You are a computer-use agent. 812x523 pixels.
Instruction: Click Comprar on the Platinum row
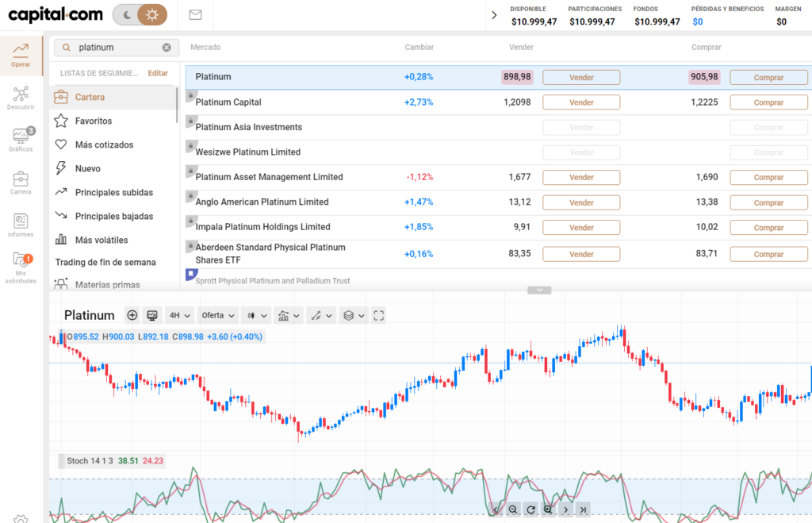click(x=768, y=77)
